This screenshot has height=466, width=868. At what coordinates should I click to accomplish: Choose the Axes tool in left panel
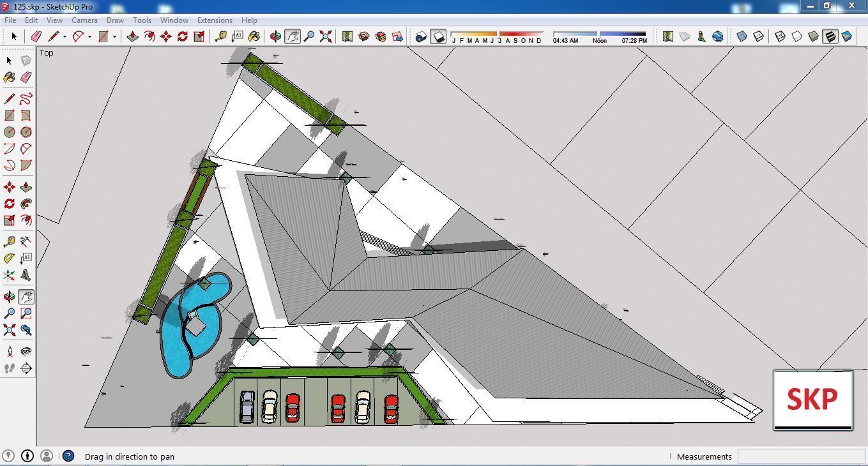tap(10, 275)
